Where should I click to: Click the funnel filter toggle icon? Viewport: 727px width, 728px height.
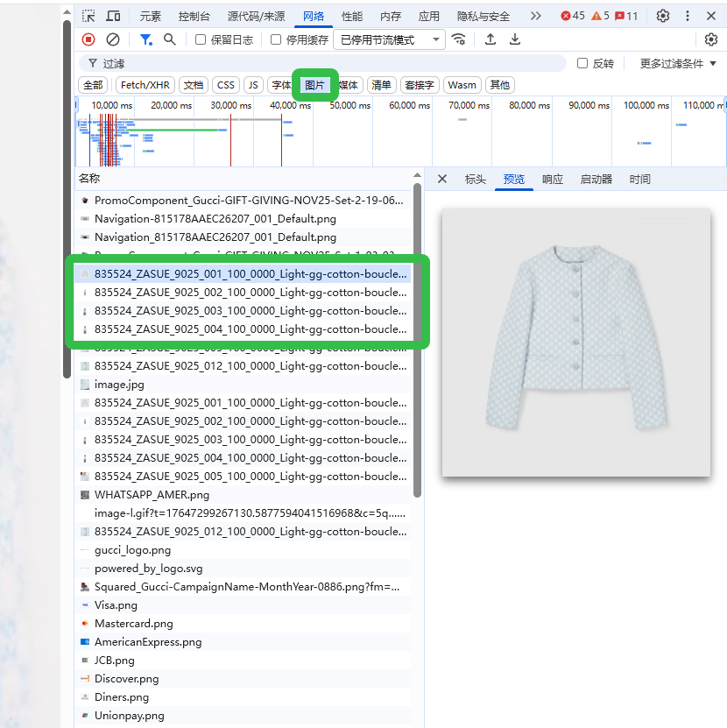146,39
